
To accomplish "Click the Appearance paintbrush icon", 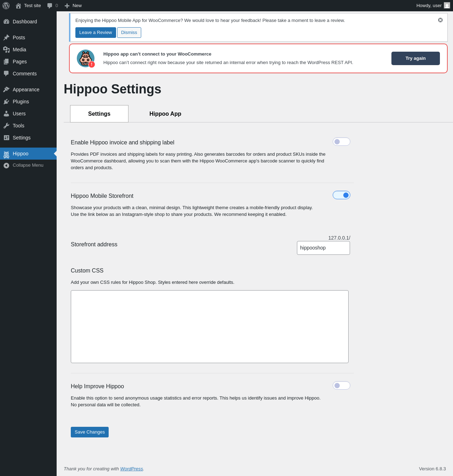I will click(6, 90).
